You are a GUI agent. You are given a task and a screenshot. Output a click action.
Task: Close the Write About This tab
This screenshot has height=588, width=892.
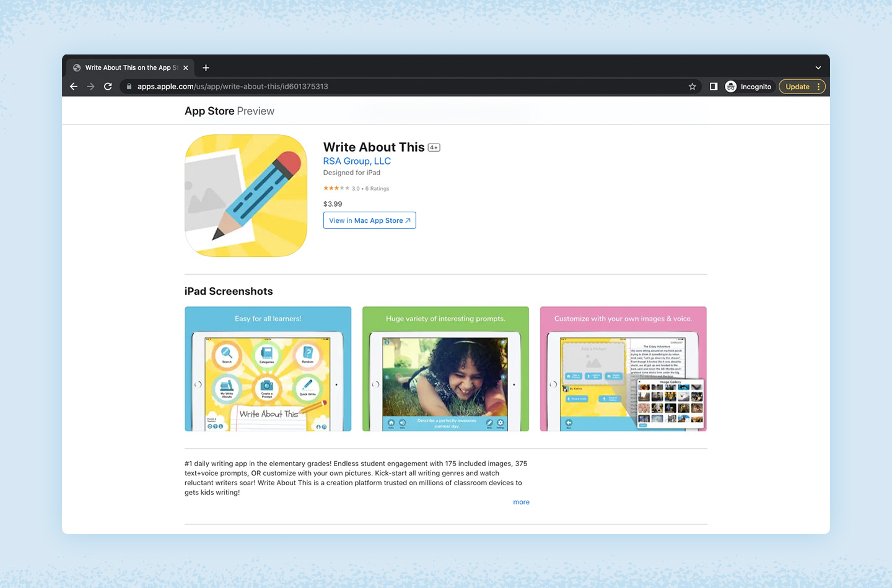(x=186, y=67)
